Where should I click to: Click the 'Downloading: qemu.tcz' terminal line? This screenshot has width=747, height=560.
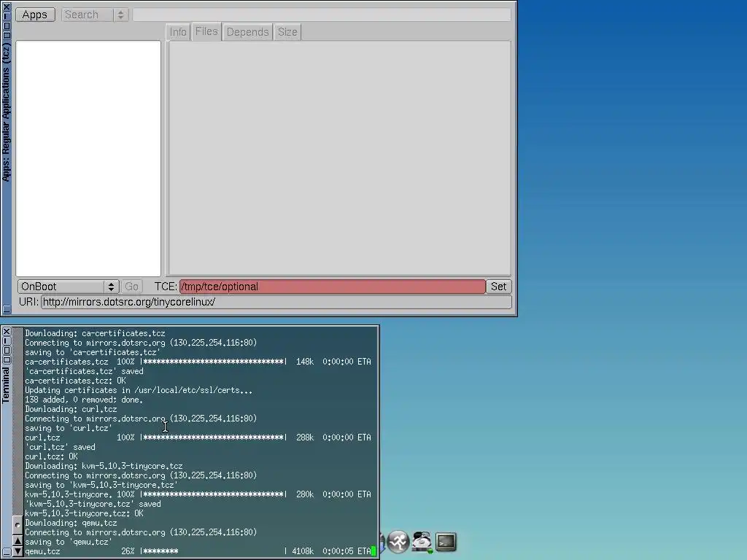tap(71, 523)
